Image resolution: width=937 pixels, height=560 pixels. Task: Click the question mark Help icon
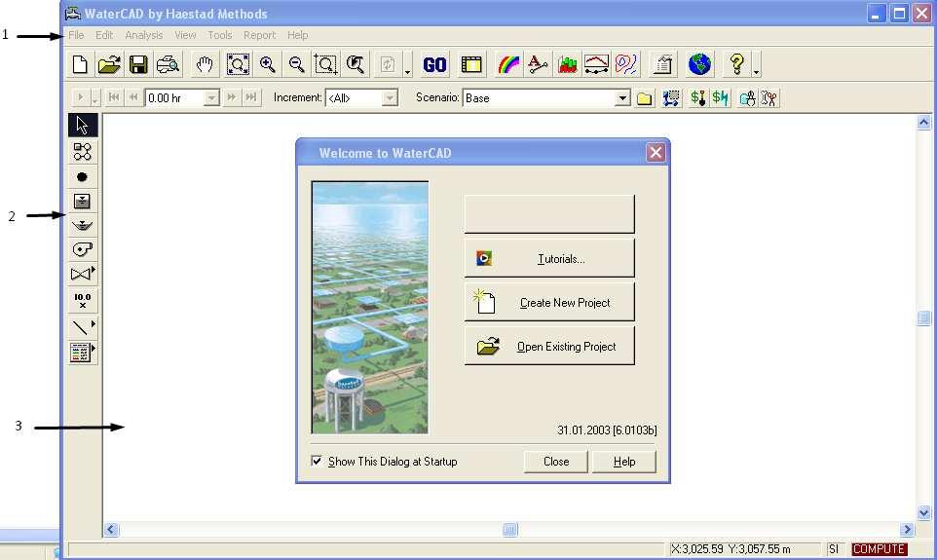click(736, 64)
